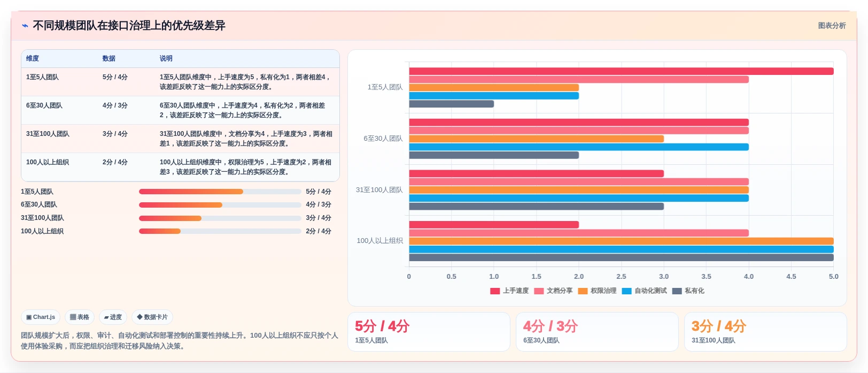Click the 31至100人团队 chart axis label
The height and width of the screenshot is (373, 868).
point(379,190)
